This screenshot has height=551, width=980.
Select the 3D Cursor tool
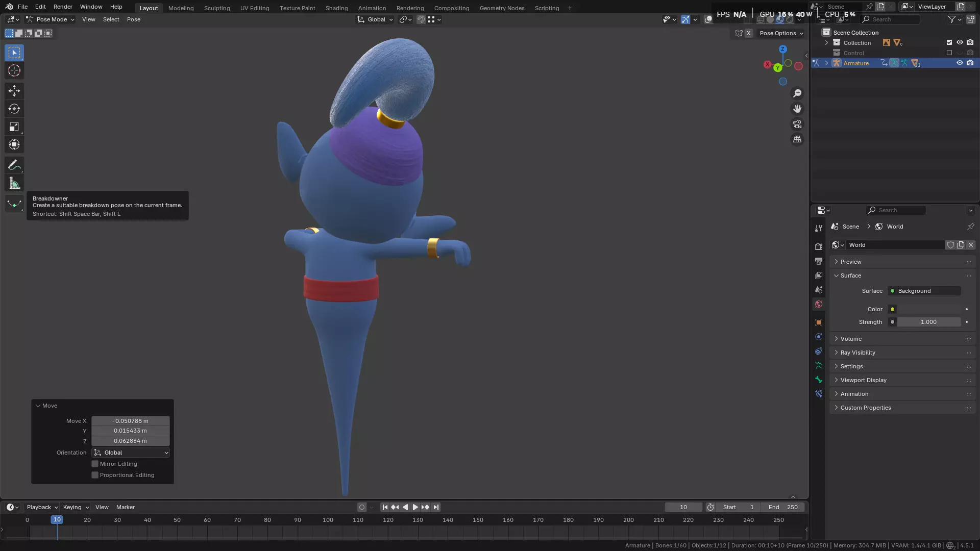[14, 70]
